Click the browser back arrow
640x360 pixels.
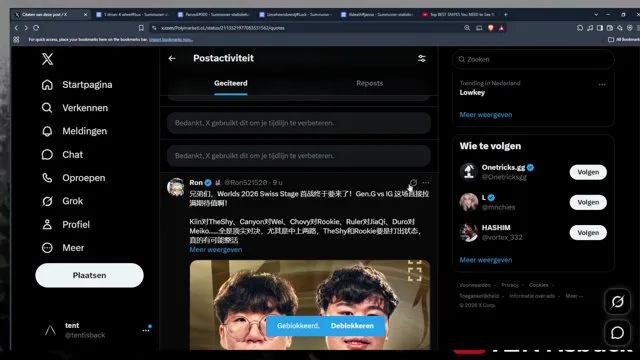click(x=16, y=28)
